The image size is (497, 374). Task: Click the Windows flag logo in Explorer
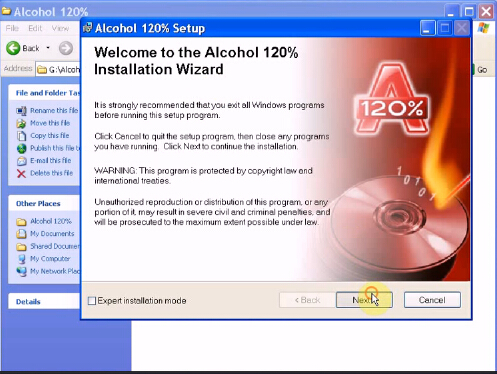click(483, 28)
